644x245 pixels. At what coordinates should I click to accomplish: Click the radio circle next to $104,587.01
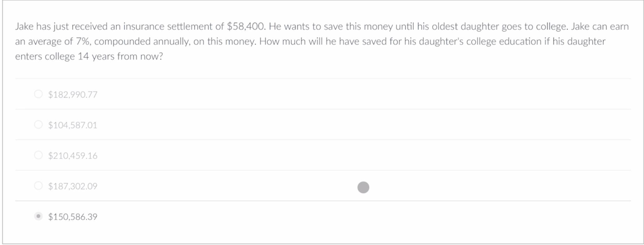pyautogui.click(x=38, y=124)
